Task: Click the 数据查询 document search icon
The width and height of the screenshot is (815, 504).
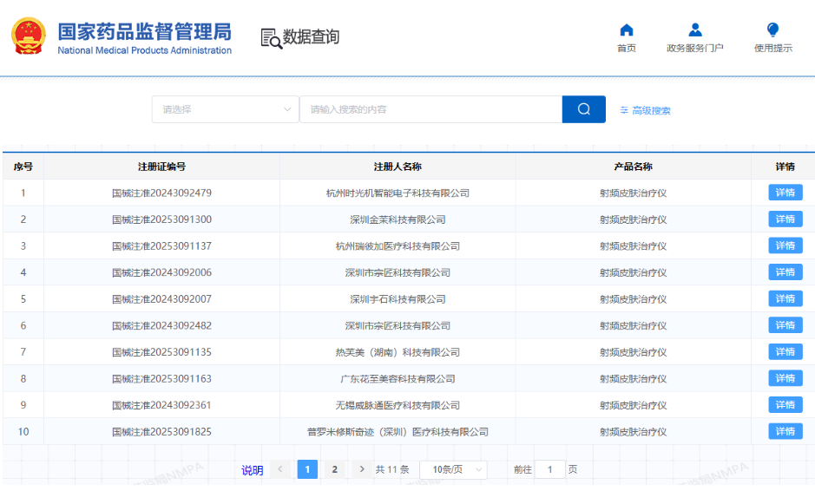Action: click(x=272, y=37)
